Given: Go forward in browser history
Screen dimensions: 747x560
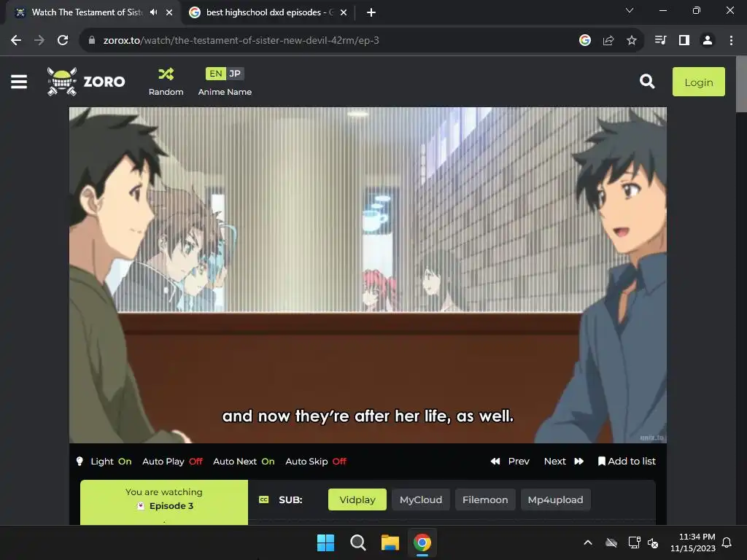Looking at the screenshot, I should click(39, 41).
